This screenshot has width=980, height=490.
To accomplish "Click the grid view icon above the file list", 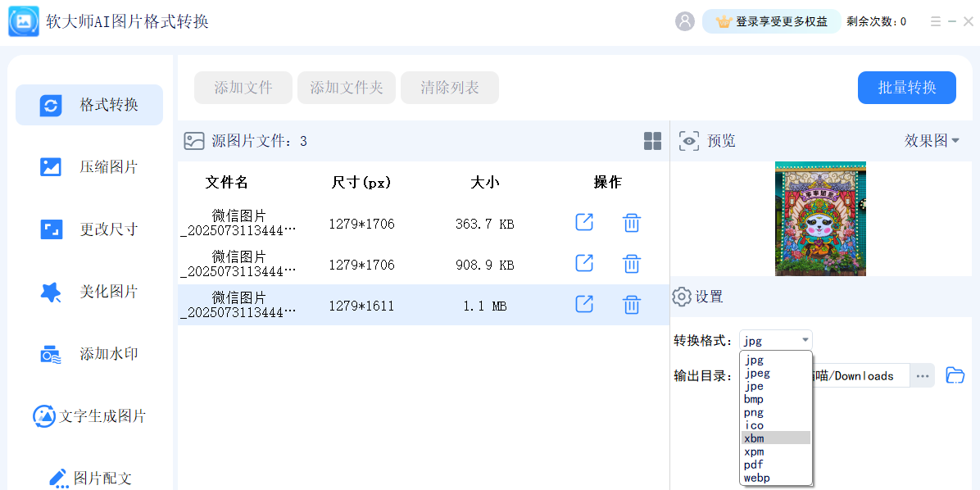I will 652,140.
